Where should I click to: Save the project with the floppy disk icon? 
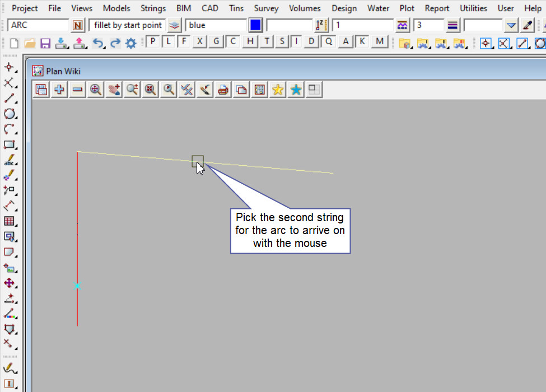[x=45, y=43]
